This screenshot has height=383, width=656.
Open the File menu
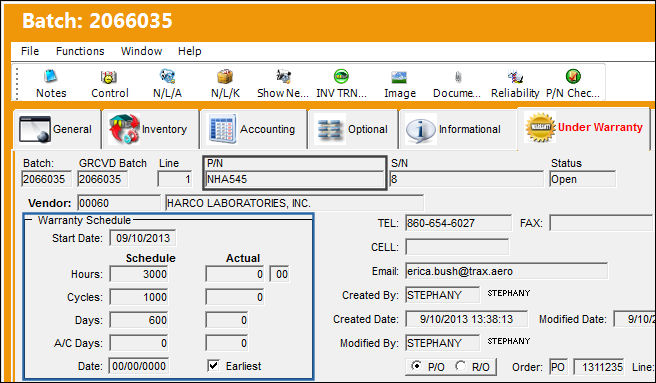tap(30, 51)
